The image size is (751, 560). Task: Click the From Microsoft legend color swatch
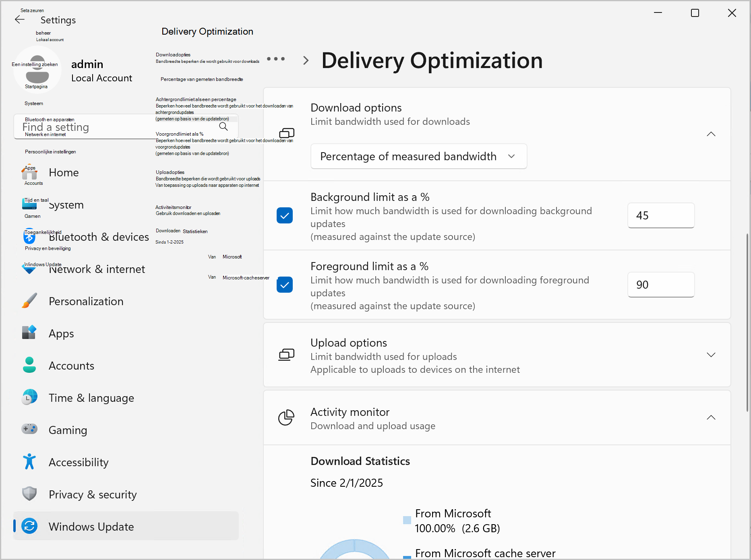pyautogui.click(x=407, y=520)
